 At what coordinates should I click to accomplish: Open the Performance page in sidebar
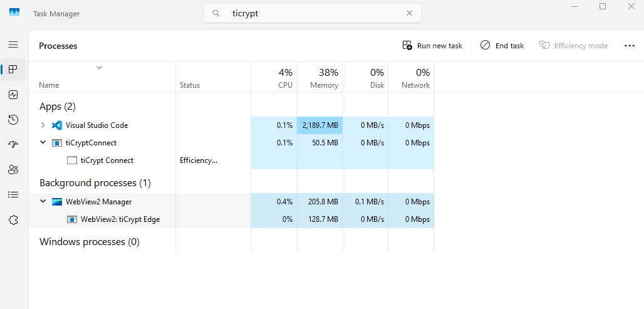(13, 95)
